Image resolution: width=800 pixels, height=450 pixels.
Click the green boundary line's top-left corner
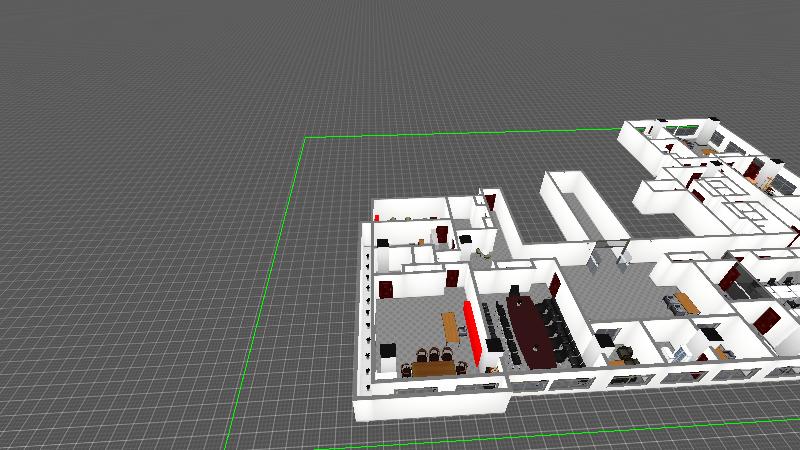(x=304, y=137)
